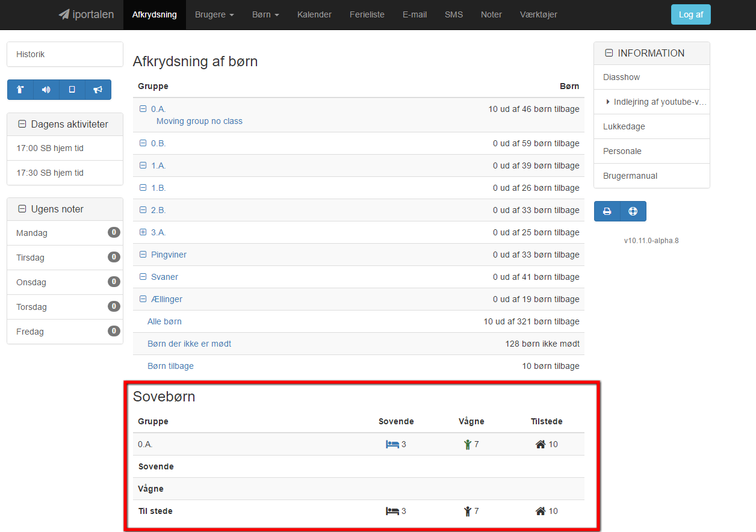Click the green awake-child icon in the 0.A. row
Screen dimensions: 756x532
point(468,444)
